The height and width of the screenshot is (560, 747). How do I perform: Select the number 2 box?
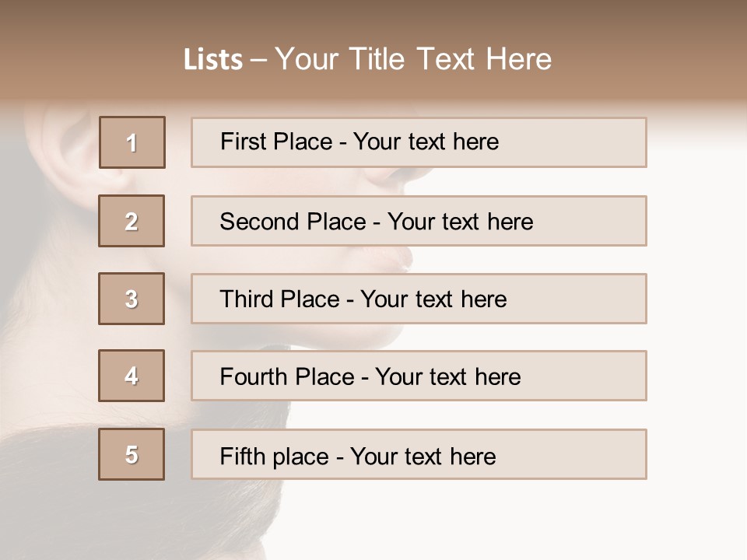132,221
